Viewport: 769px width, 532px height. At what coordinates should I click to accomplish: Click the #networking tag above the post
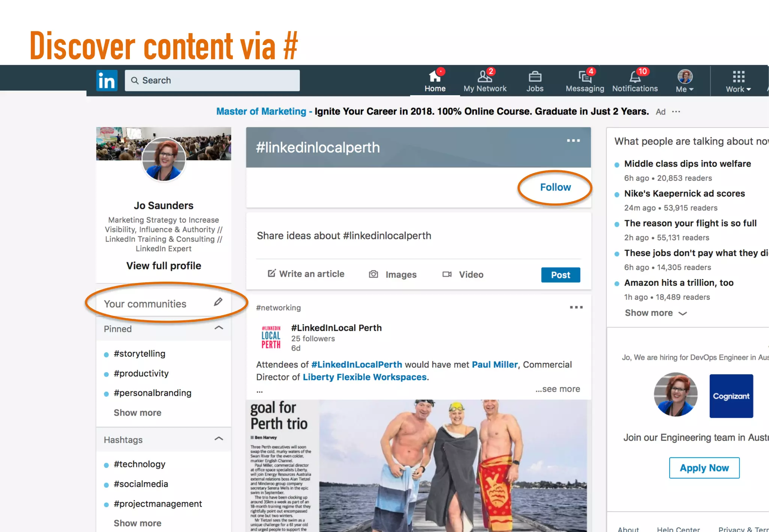coord(278,308)
